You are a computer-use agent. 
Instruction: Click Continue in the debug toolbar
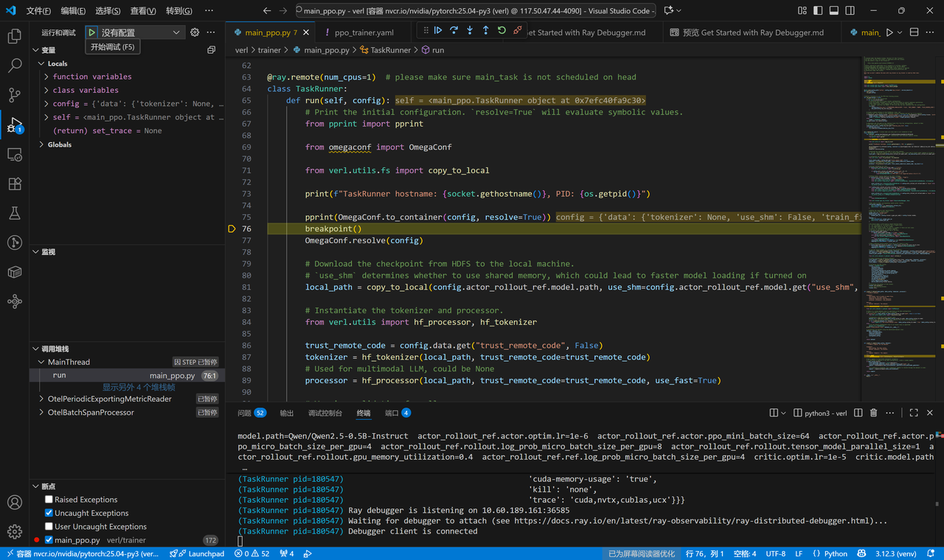[x=438, y=31]
